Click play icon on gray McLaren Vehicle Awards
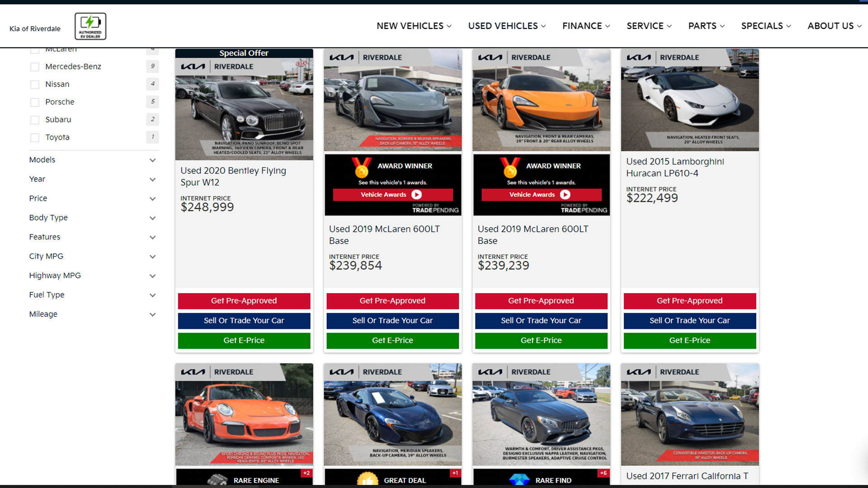Viewport: 868px width, 488px height. pos(416,195)
